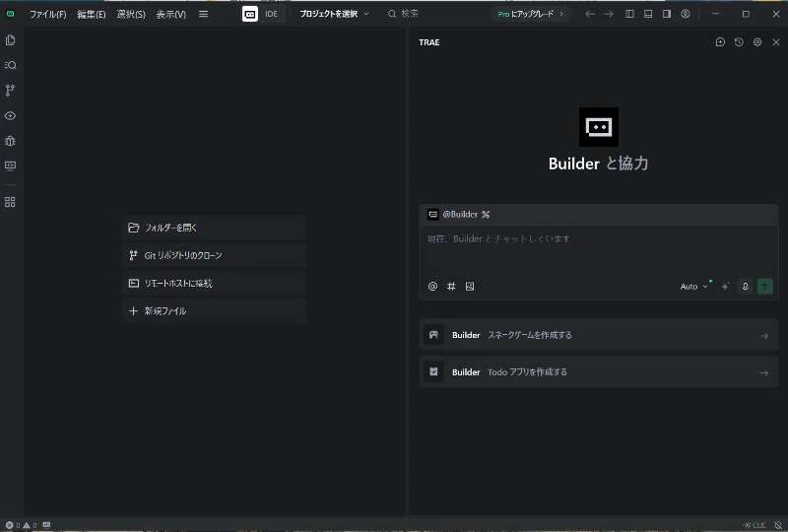Click the TRAE panel title
Image resolution: width=788 pixels, height=532 pixels.
click(x=429, y=42)
